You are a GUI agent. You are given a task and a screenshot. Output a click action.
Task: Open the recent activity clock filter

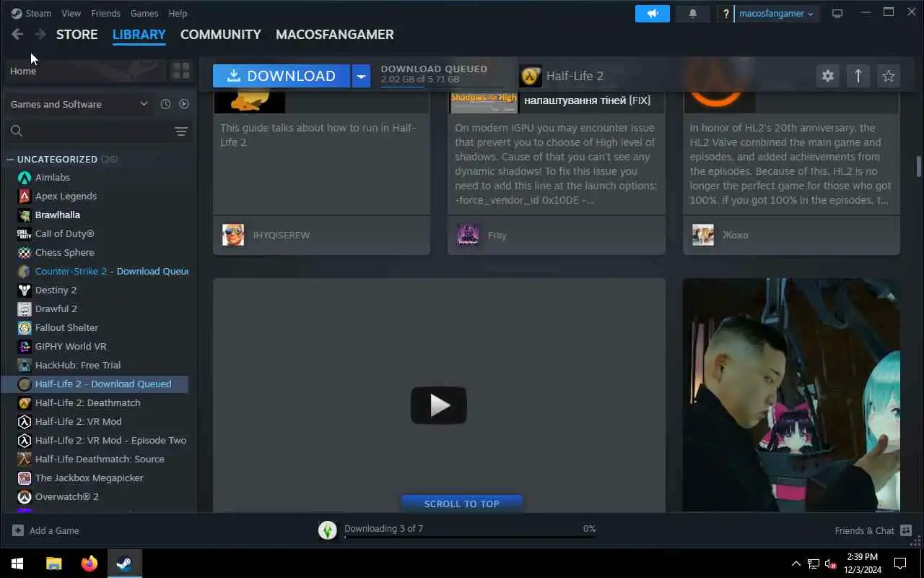(165, 104)
